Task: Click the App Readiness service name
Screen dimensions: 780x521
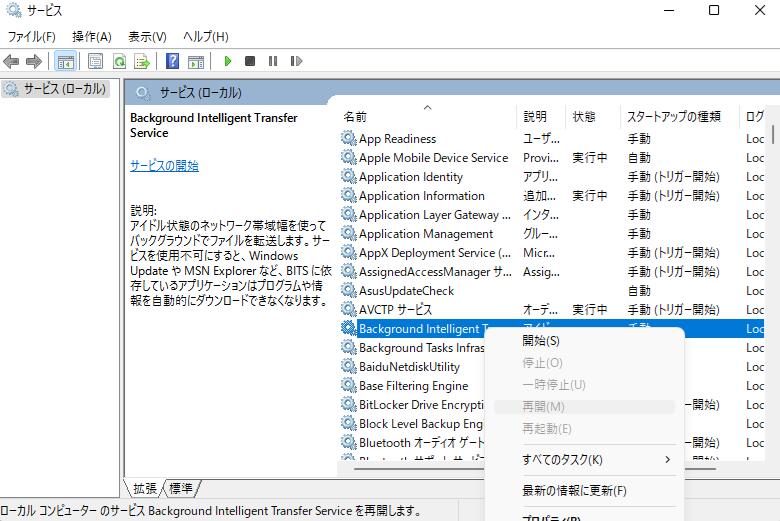Action: [397, 139]
